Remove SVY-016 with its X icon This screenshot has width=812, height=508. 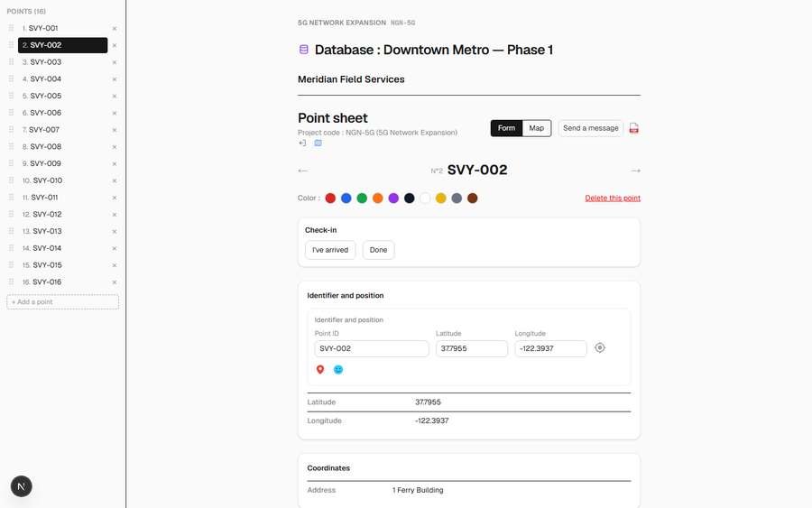click(x=115, y=282)
